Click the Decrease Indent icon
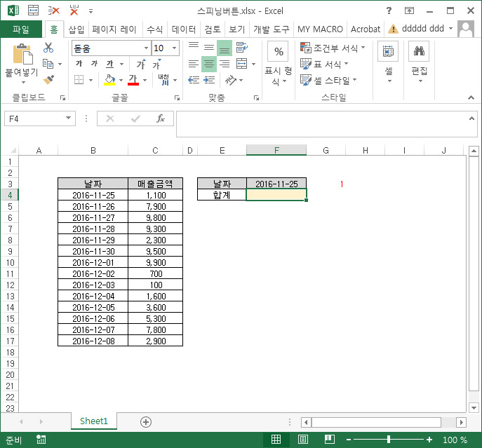482x448 pixels. (194, 80)
